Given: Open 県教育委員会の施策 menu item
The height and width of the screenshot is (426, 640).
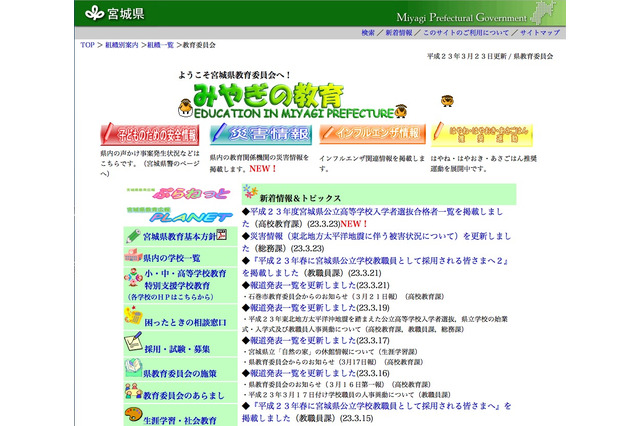Looking at the screenshot, I should pos(180,374).
